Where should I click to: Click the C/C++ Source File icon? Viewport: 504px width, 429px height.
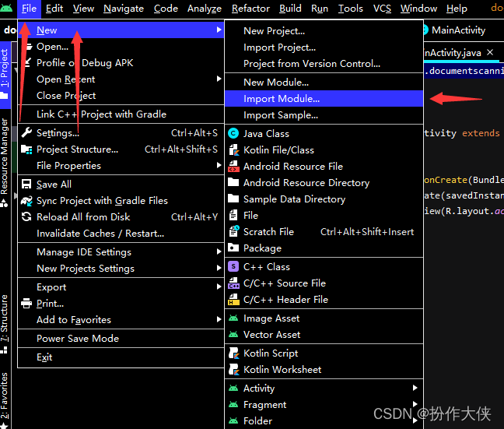(233, 283)
